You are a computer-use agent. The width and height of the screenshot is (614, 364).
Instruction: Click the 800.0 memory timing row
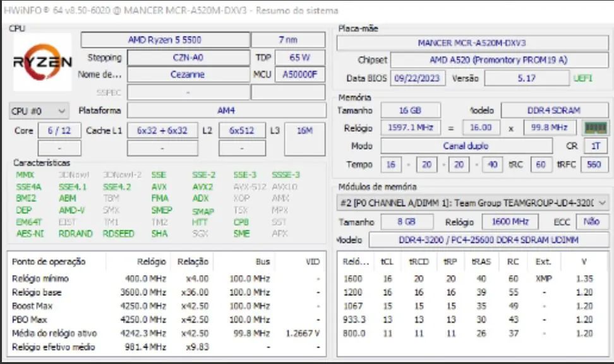click(472, 334)
